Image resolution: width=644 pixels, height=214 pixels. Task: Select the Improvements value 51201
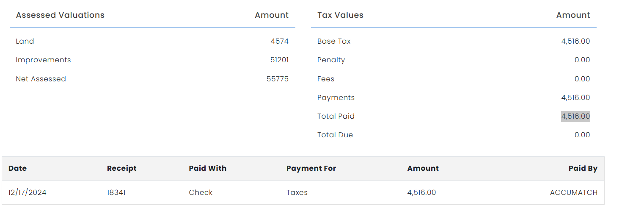[279, 60]
